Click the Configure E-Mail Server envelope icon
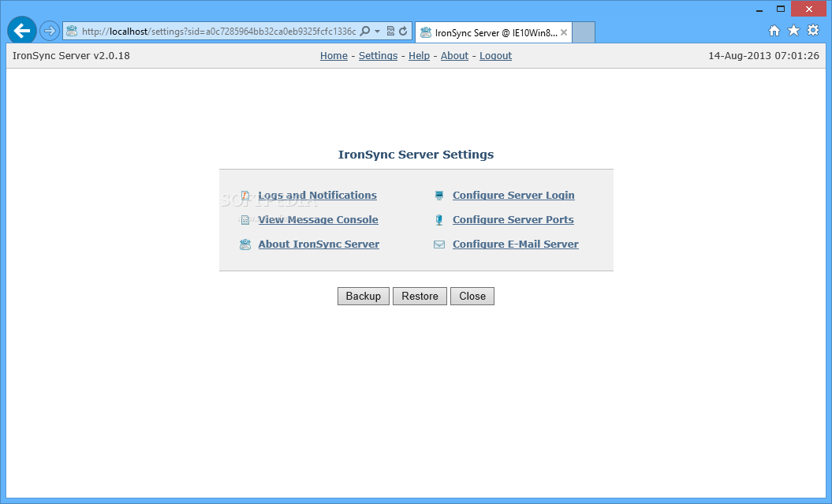832x504 pixels. coord(438,245)
